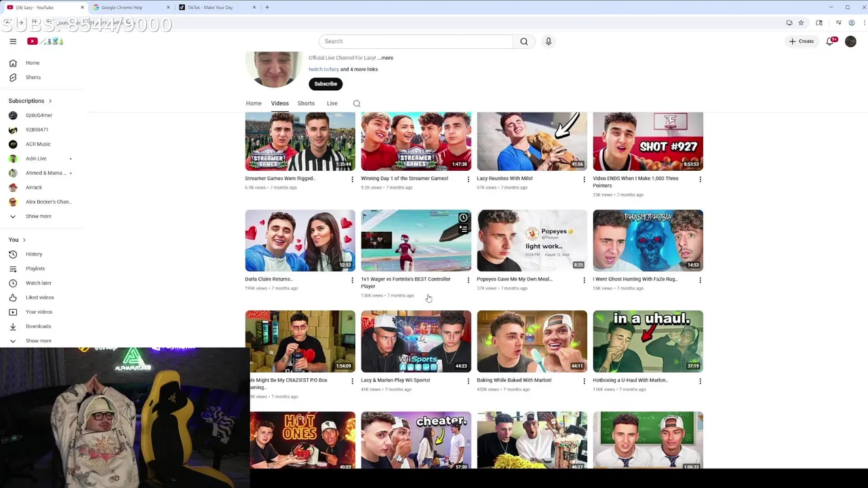Open options for Ghost Hunting video
This screenshot has height=488, width=868.
click(x=700, y=280)
